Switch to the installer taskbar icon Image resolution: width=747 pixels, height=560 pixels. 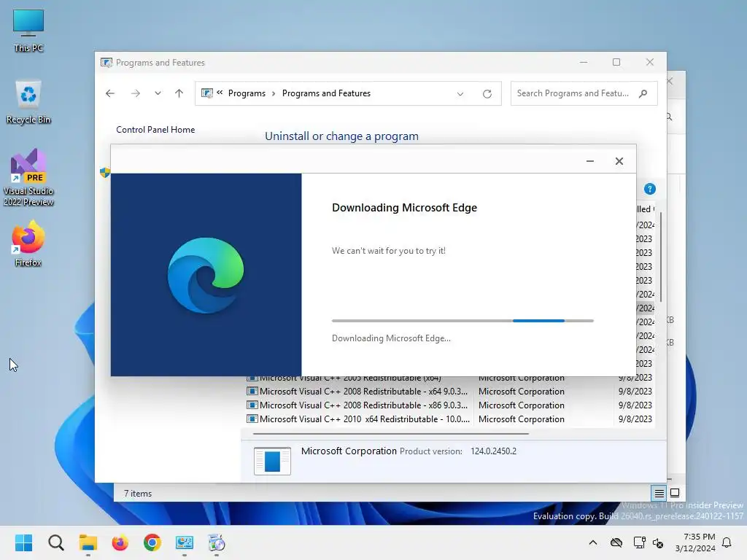pos(216,542)
